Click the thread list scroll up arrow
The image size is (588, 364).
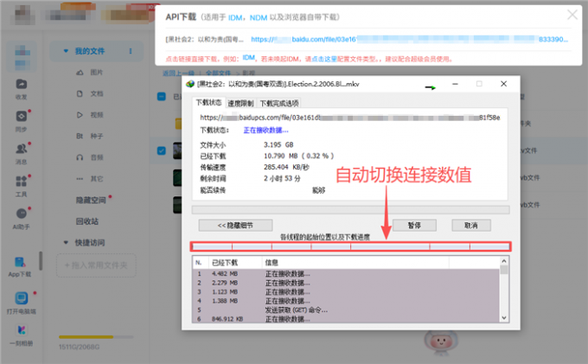[504, 261]
